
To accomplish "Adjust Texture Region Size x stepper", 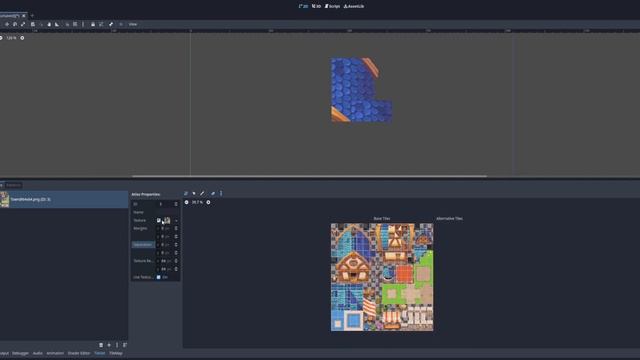I will coord(176,261).
